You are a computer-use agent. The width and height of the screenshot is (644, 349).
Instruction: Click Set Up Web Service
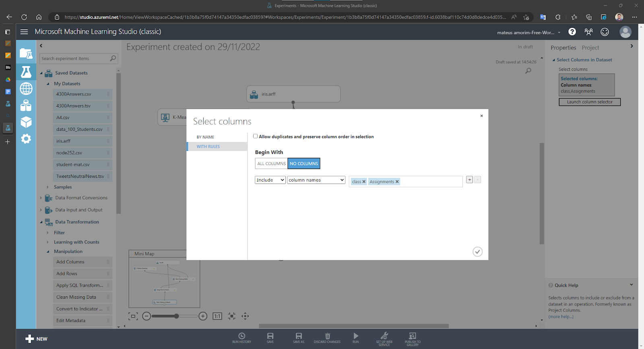click(x=384, y=339)
